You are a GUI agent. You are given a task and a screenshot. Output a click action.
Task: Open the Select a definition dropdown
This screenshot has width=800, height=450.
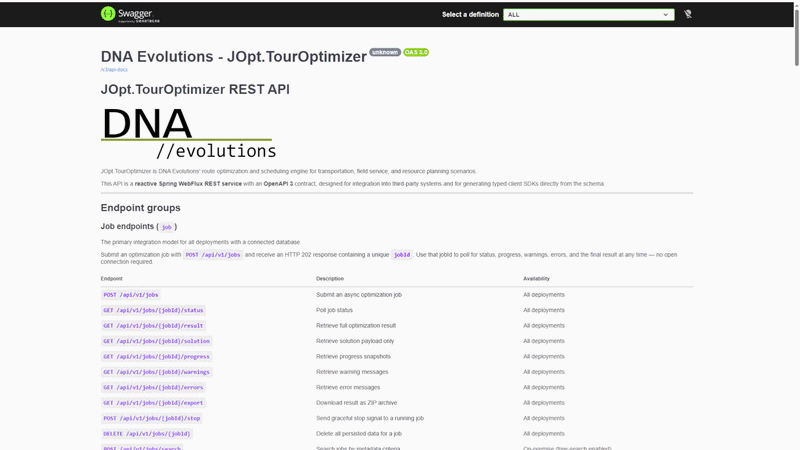coord(588,15)
